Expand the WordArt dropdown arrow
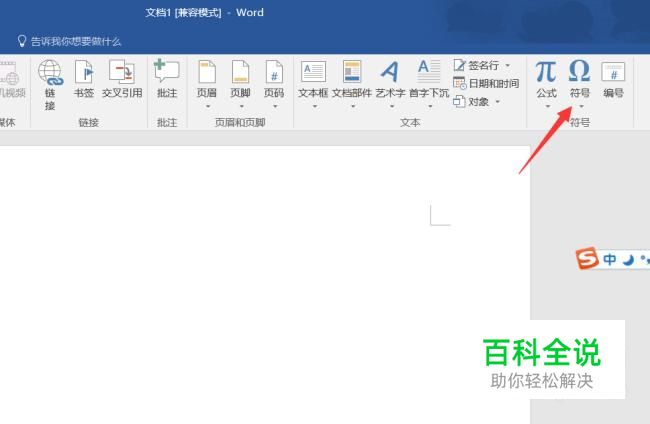 click(x=392, y=107)
